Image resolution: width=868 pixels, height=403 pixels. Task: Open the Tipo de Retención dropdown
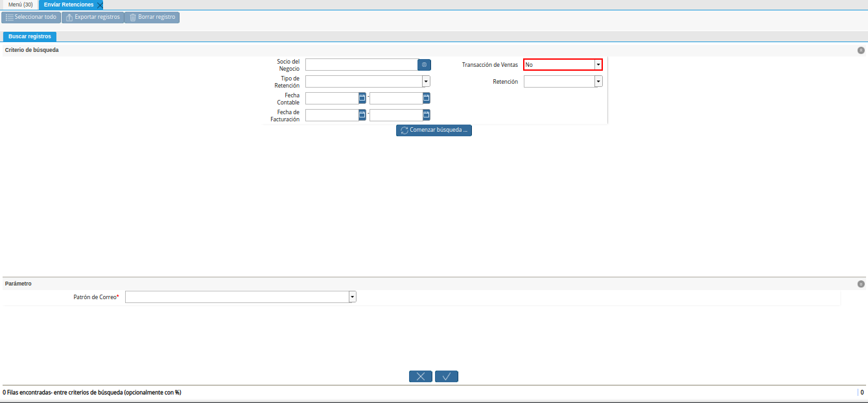point(426,81)
